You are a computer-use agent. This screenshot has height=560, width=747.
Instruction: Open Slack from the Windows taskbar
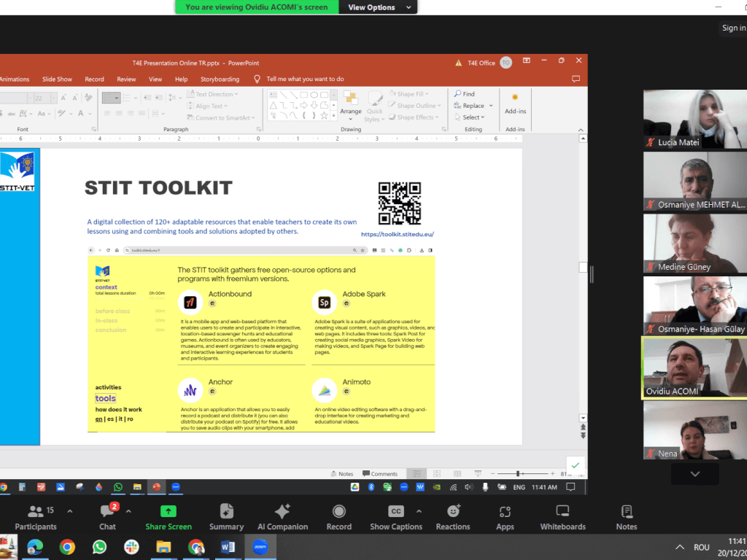[131, 547]
